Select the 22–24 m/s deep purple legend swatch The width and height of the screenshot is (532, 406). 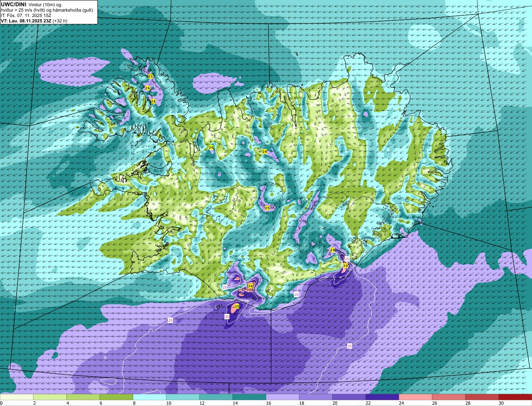point(382,397)
